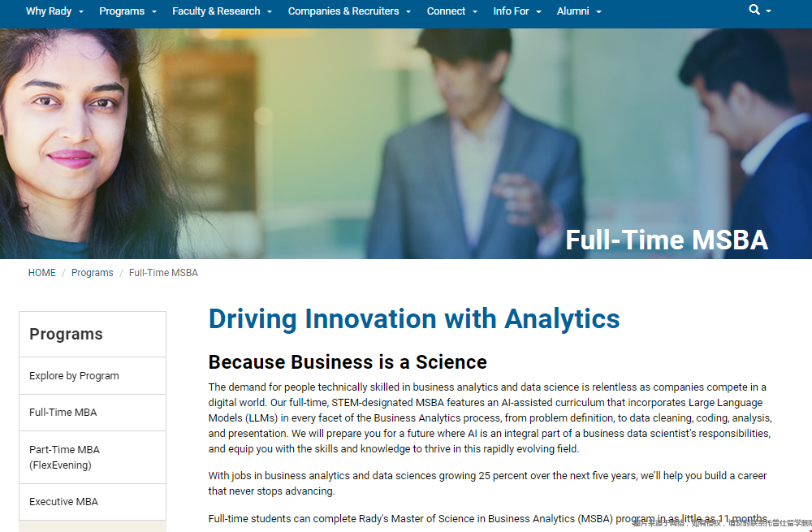Screen dimensions: 812x532
Task: Open the Connect menu
Action: click(452, 11)
